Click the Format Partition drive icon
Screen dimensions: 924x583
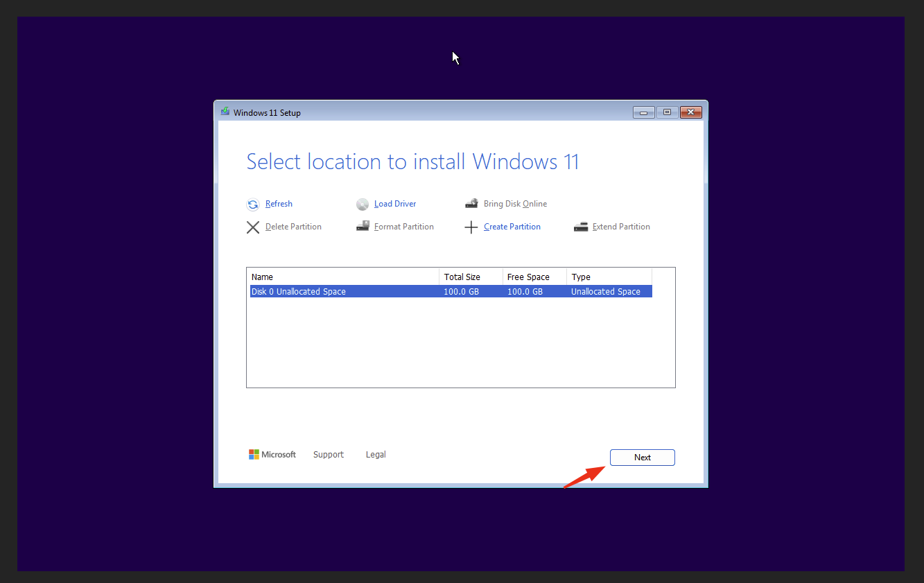(363, 227)
